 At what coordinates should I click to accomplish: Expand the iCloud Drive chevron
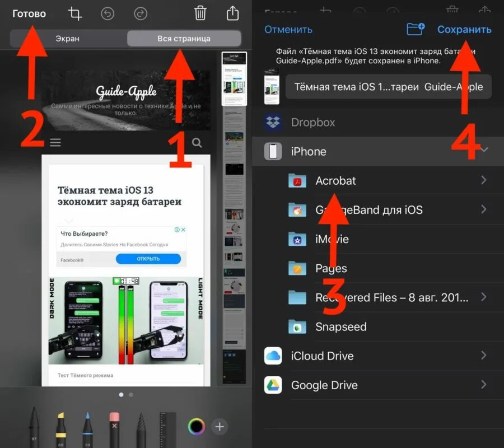pyautogui.click(x=484, y=356)
